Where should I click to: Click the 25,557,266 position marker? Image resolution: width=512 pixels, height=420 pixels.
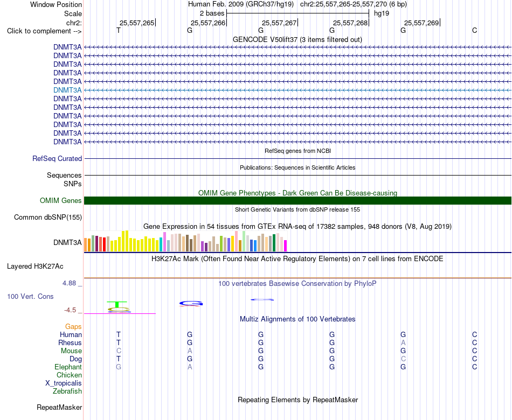point(208,23)
